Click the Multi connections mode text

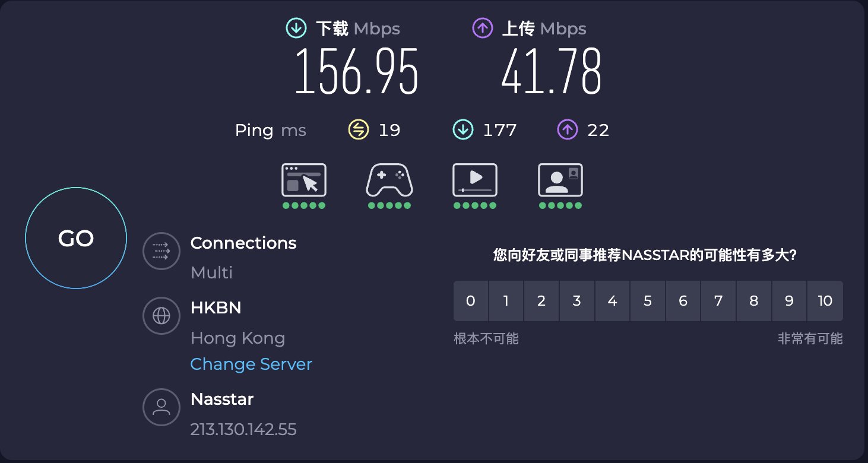pos(212,272)
